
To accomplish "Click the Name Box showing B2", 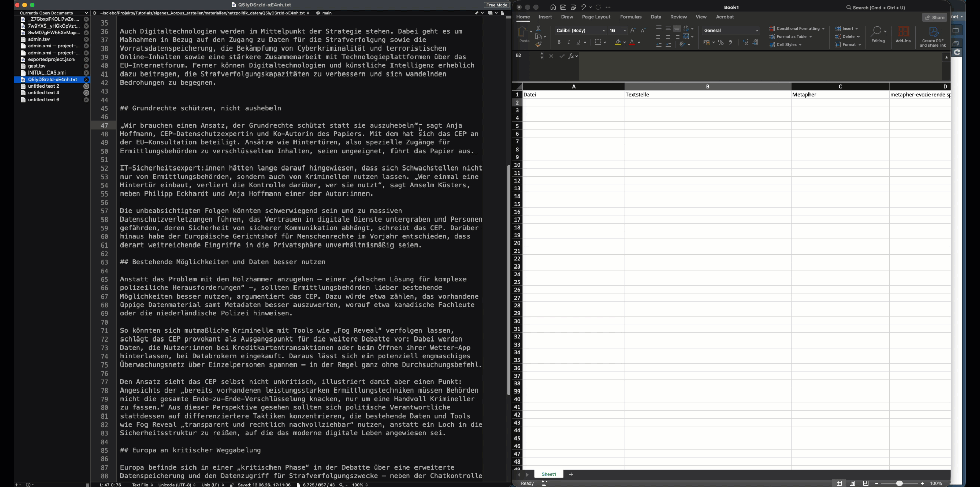I will pyautogui.click(x=526, y=55).
